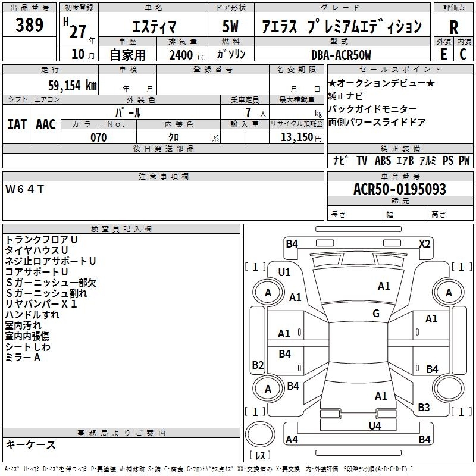Click the X2 damage mark on car diagram
The height and width of the screenshot is (476, 476).
click(424, 243)
